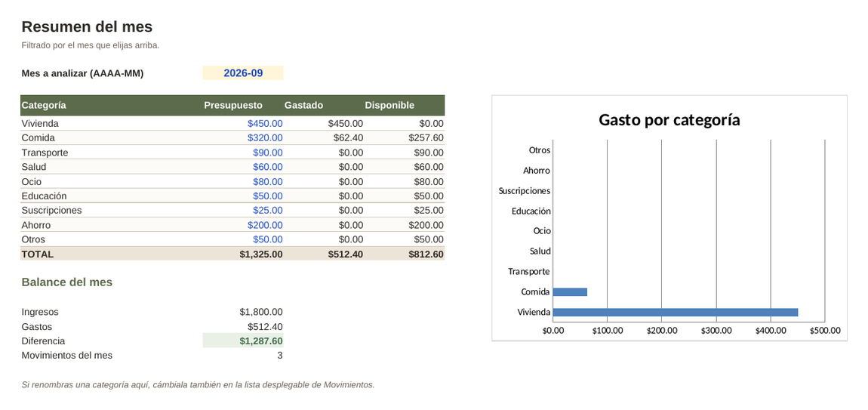
Task: Select the Diferencia value $1,287.60
Action: 260,341
